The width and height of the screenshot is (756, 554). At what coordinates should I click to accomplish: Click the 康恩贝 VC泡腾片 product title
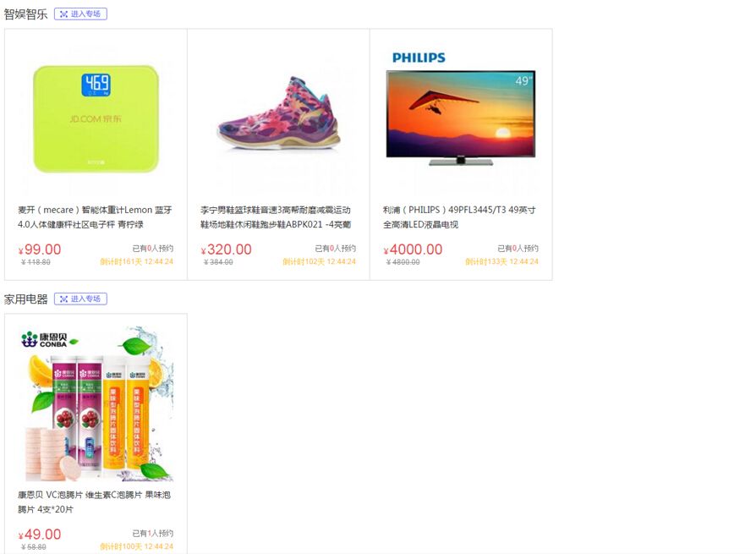point(95,502)
